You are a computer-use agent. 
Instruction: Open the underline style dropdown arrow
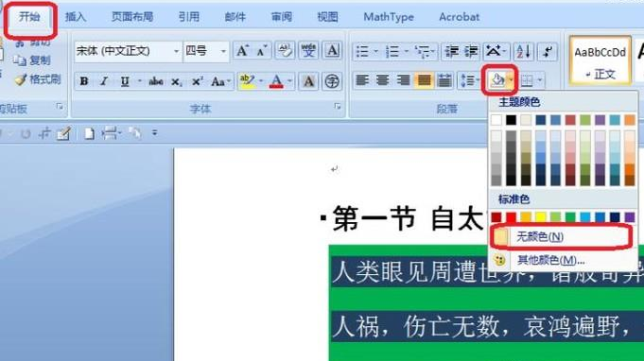pyautogui.click(x=140, y=81)
